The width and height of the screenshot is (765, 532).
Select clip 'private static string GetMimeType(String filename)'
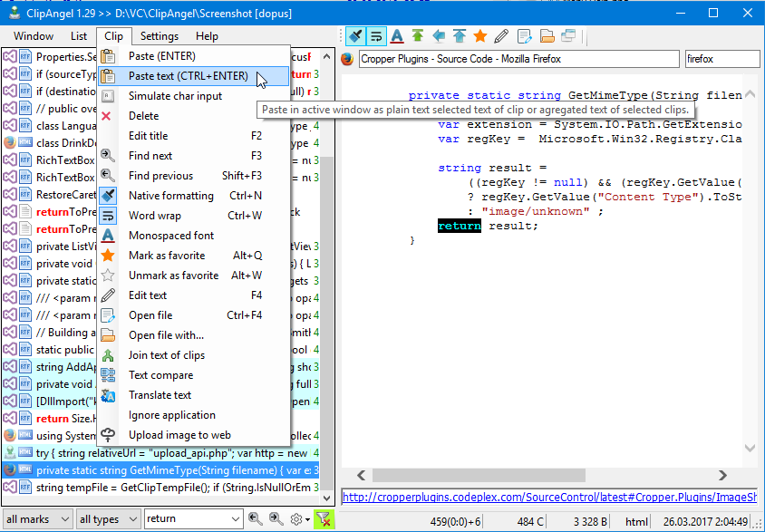(160, 470)
